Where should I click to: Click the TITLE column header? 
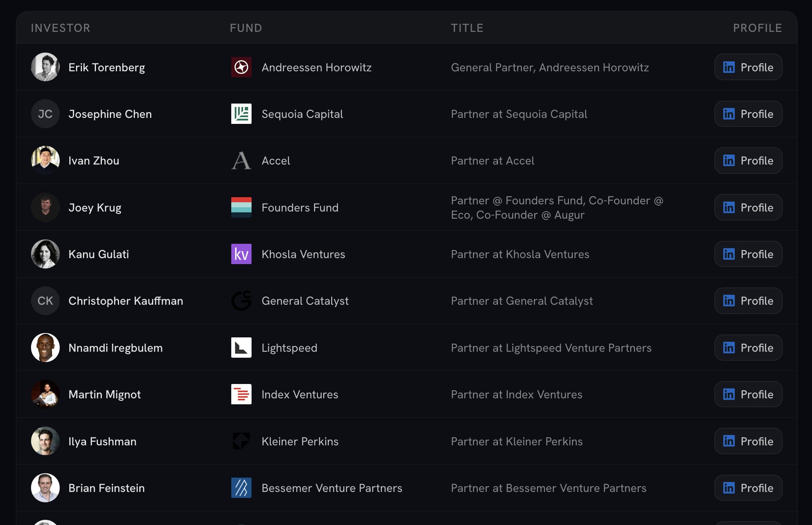467,28
